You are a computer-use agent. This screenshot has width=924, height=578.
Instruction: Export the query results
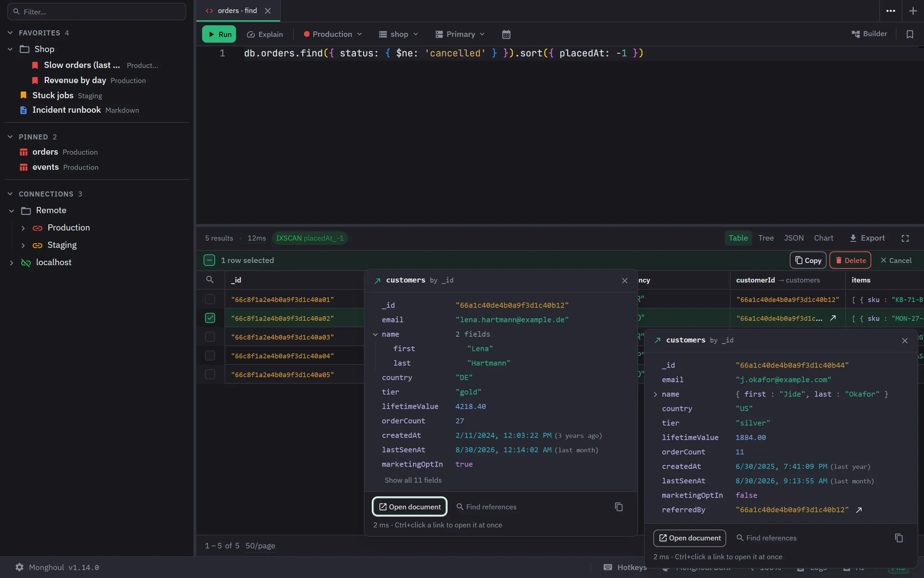pyautogui.click(x=867, y=238)
